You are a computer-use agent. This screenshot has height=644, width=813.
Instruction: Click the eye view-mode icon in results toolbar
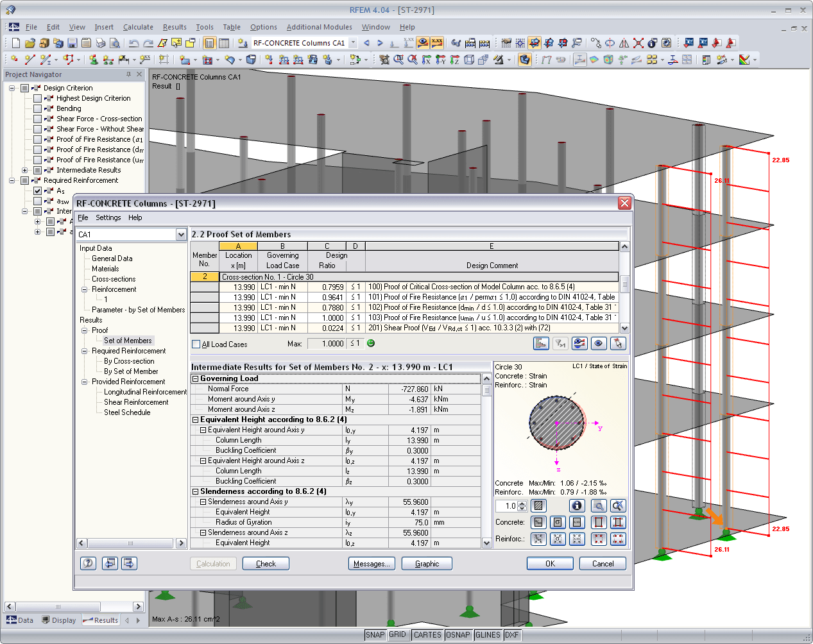(598, 344)
